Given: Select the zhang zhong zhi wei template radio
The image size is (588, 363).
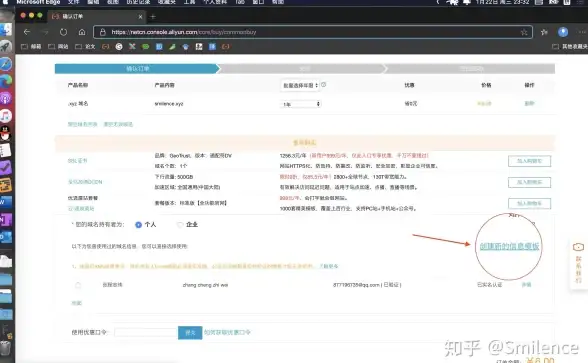Looking at the screenshot, I should (78, 285).
